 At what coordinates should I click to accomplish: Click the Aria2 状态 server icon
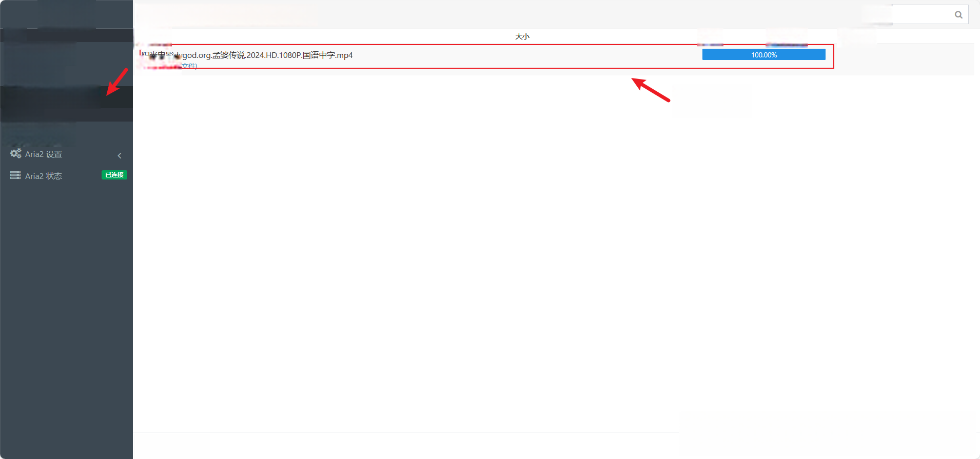coord(15,175)
